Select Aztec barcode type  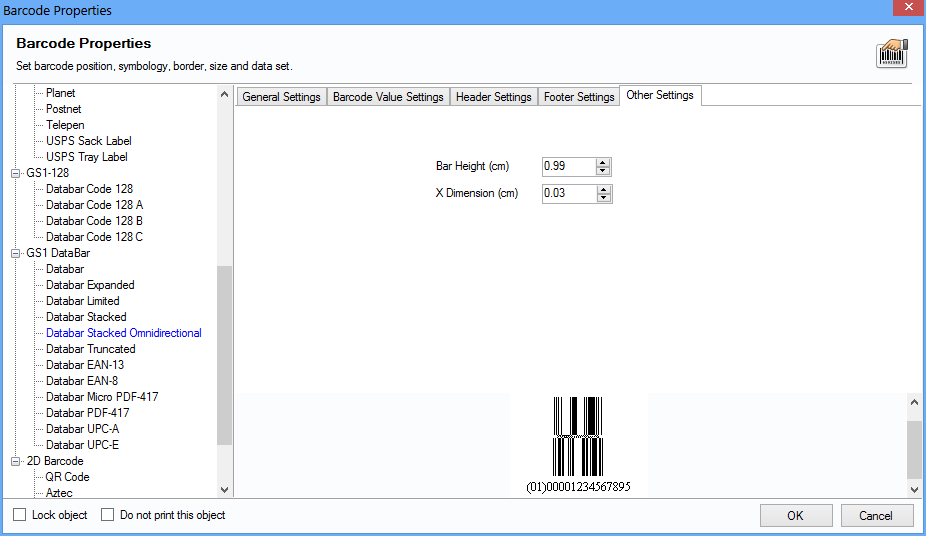pos(59,492)
